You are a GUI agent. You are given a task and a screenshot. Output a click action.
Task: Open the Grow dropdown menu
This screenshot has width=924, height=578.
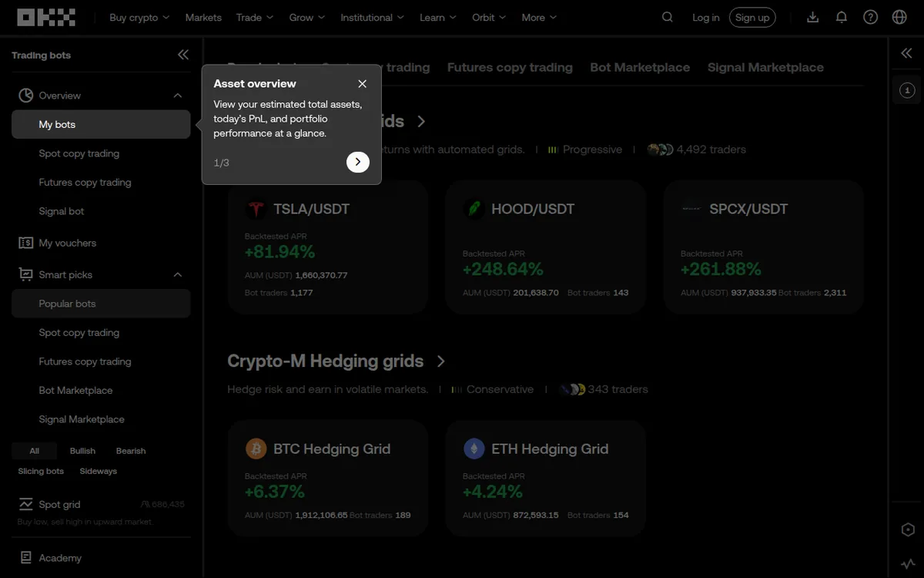tap(307, 17)
